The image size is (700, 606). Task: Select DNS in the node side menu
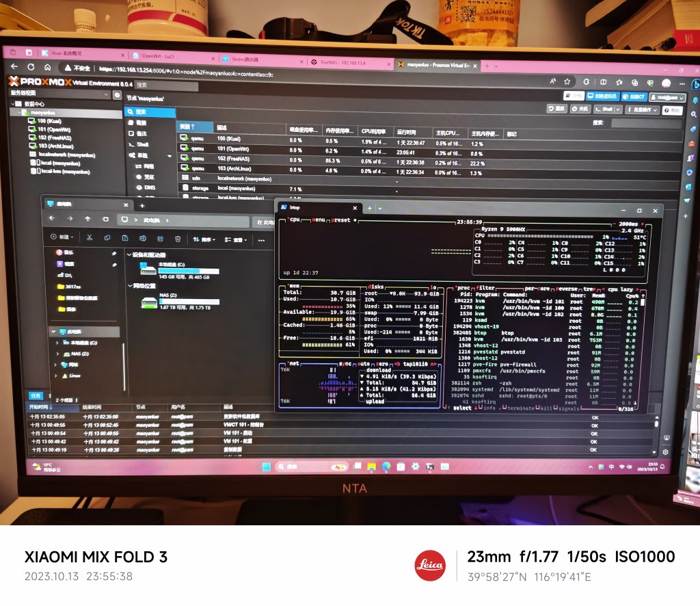tap(146, 187)
